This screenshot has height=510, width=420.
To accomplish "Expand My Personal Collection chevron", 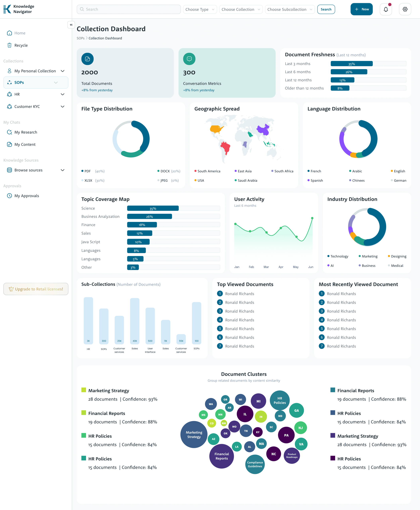I will tap(62, 71).
